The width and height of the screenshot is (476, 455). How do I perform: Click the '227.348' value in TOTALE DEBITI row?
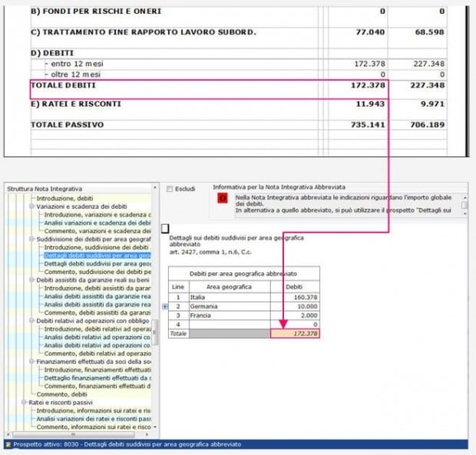428,85
